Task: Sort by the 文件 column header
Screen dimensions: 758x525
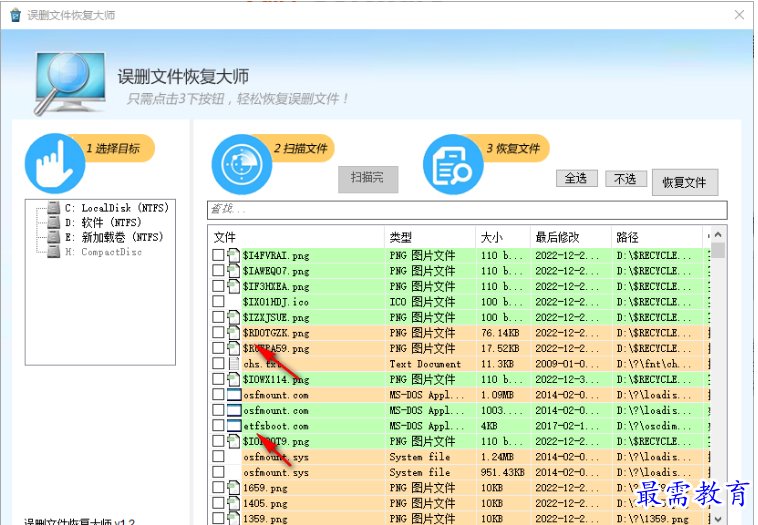Action: (297, 237)
